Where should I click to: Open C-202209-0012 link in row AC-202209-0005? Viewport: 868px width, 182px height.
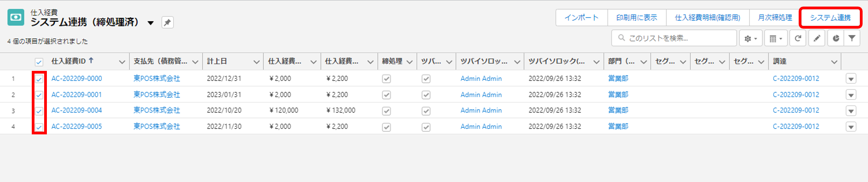pyautogui.click(x=796, y=127)
